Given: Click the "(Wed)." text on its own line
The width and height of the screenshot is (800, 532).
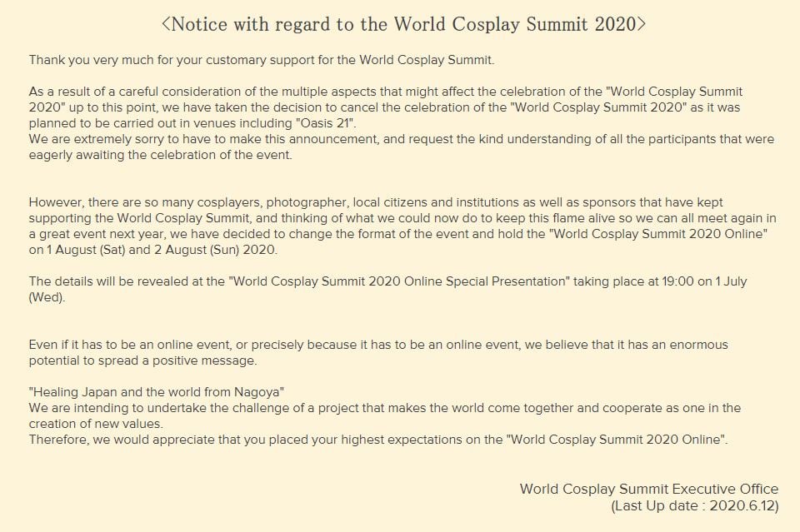Looking at the screenshot, I should click(x=47, y=297).
